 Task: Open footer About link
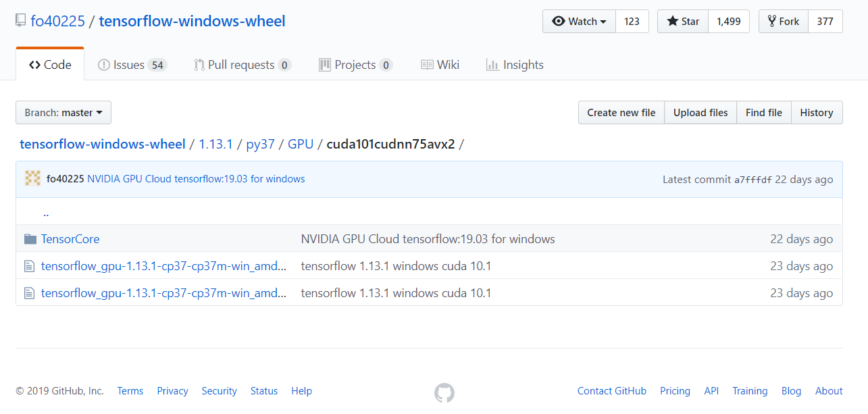tap(829, 391)
